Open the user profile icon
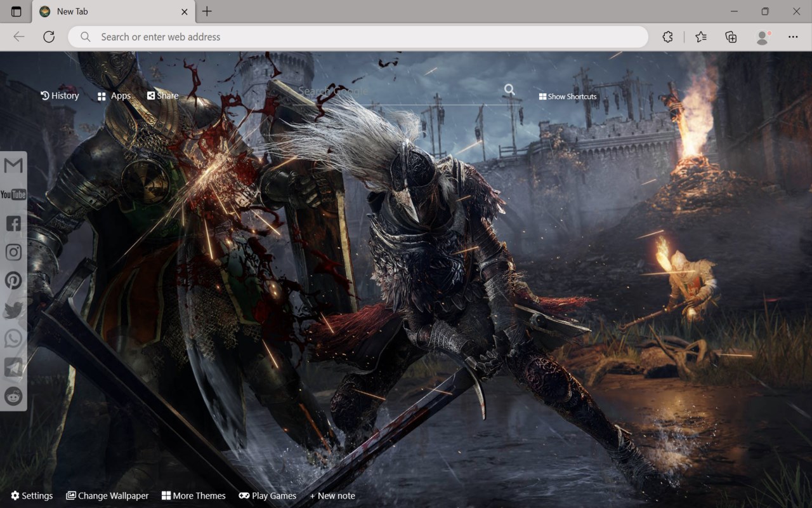 (x=763, y=37)
